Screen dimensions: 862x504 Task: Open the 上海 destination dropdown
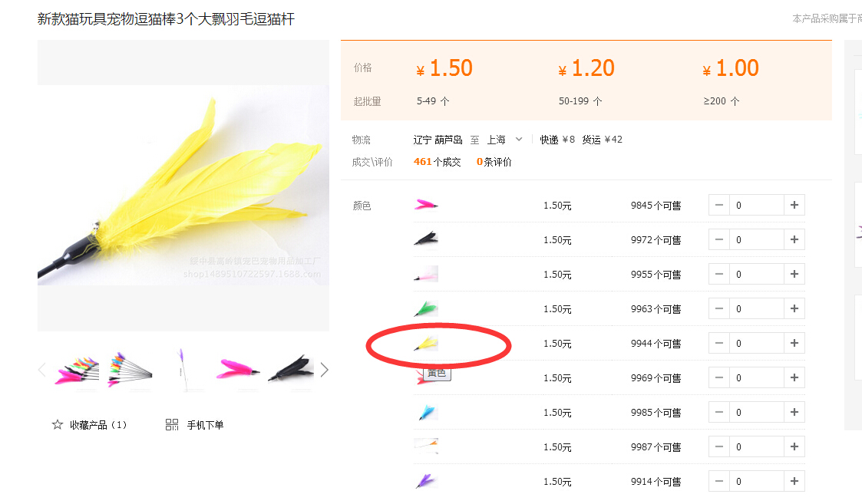pos(504,140)
